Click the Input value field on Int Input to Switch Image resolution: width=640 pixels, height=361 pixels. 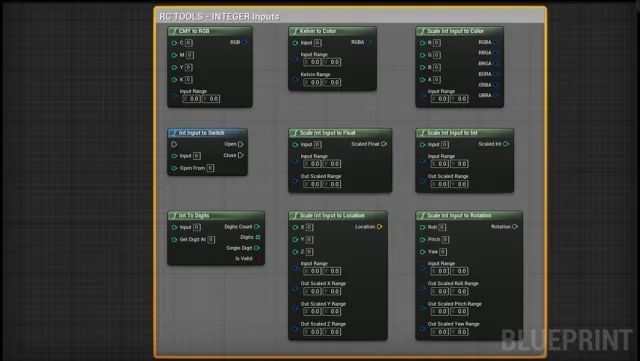pyautogui.click(x=197, y=156)
